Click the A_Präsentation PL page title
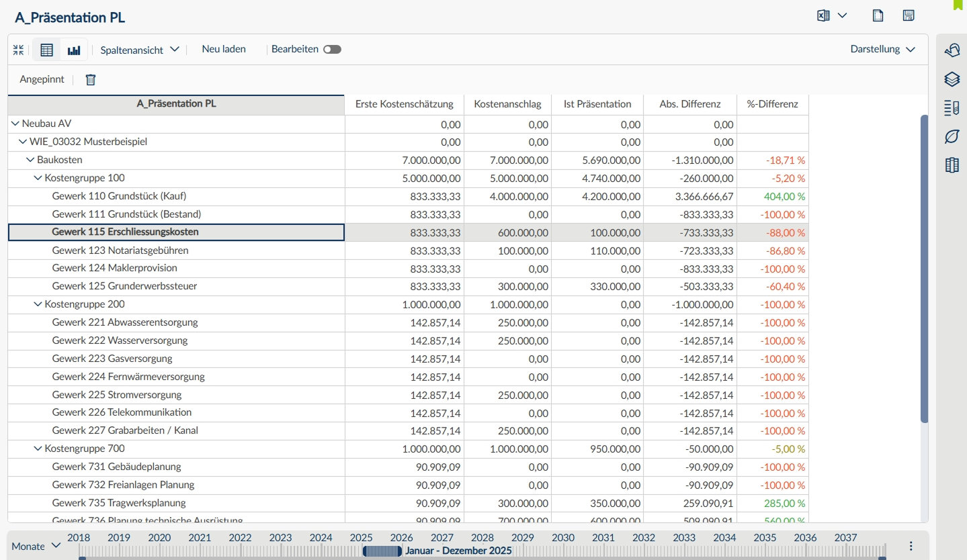967x560 pixels. [70, 18]
